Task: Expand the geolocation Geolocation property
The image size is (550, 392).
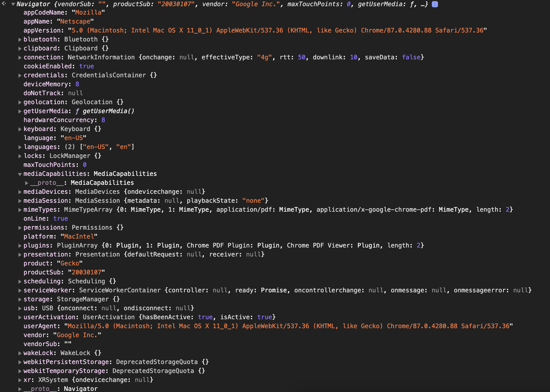Action: [20, 102]
